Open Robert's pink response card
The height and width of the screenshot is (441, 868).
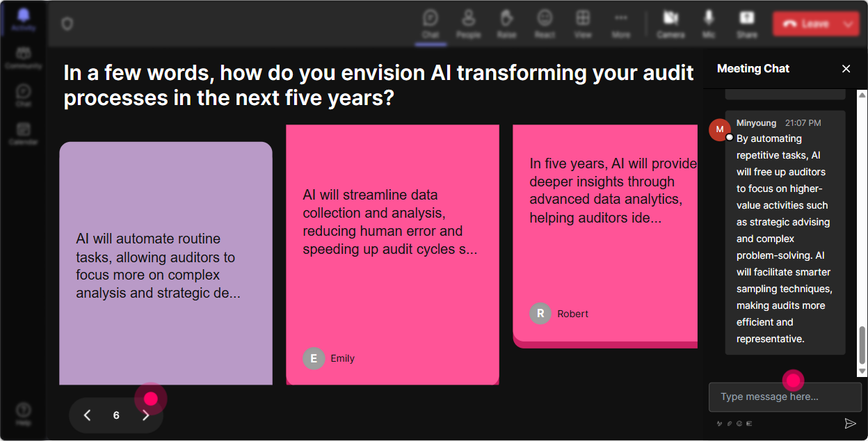pos(605,236)
